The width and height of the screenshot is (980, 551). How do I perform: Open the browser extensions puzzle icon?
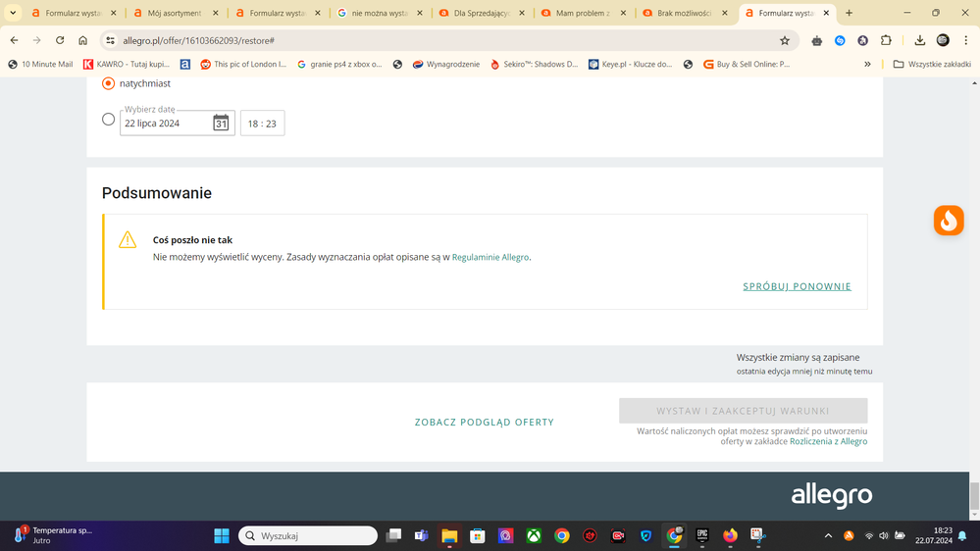coord(886,40)
